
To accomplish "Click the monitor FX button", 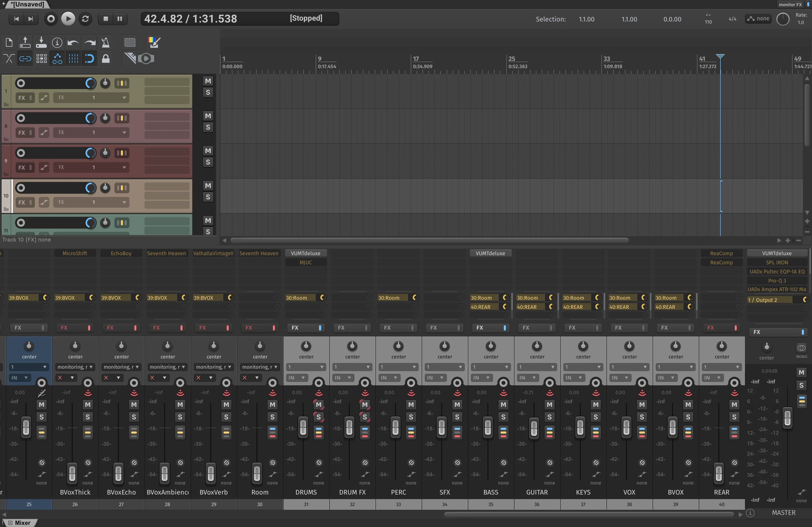I will [x=790, y=5].
